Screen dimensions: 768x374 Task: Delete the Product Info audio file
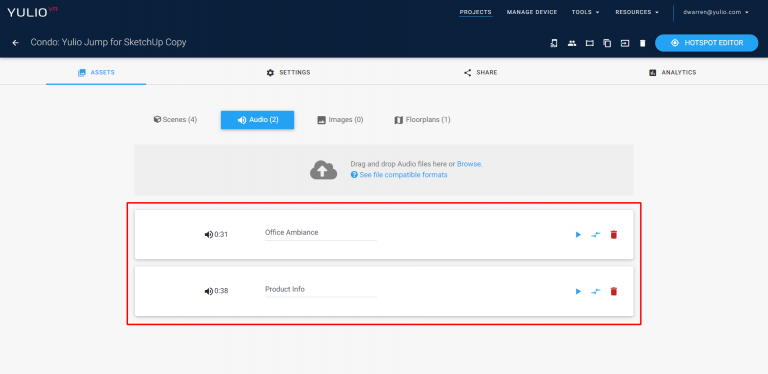coord(614,291)
